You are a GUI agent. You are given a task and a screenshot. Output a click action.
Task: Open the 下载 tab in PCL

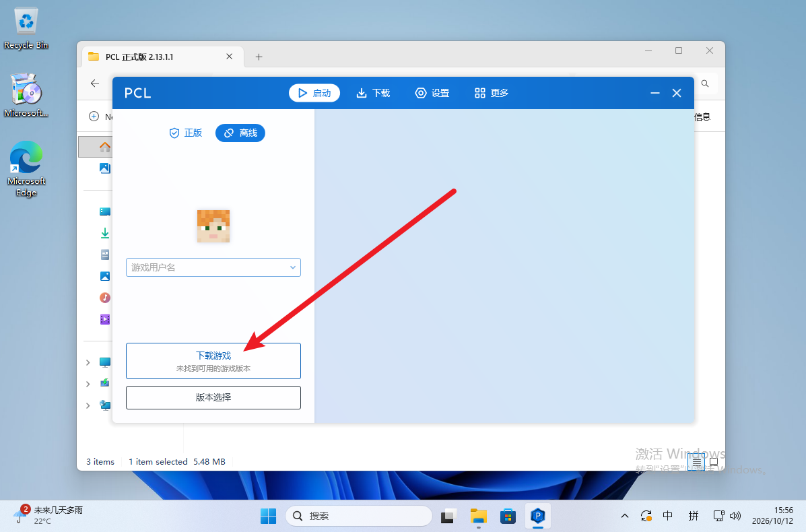click(373, 93)
